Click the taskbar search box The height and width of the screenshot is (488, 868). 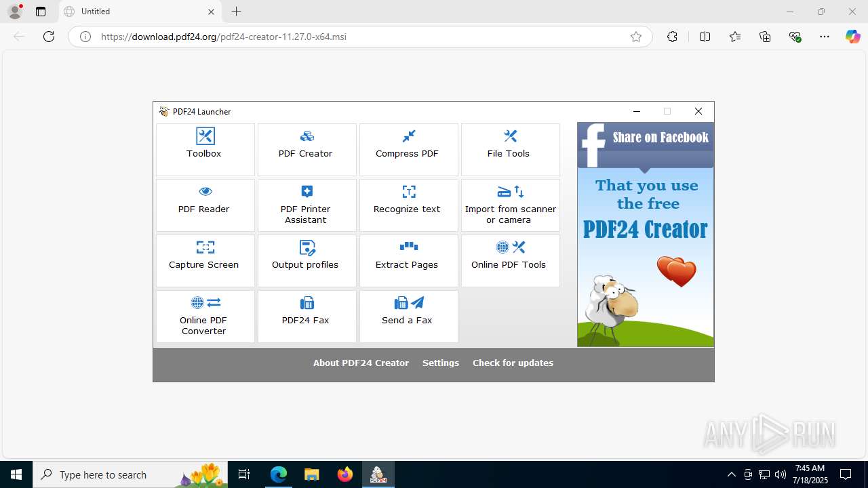132,474
